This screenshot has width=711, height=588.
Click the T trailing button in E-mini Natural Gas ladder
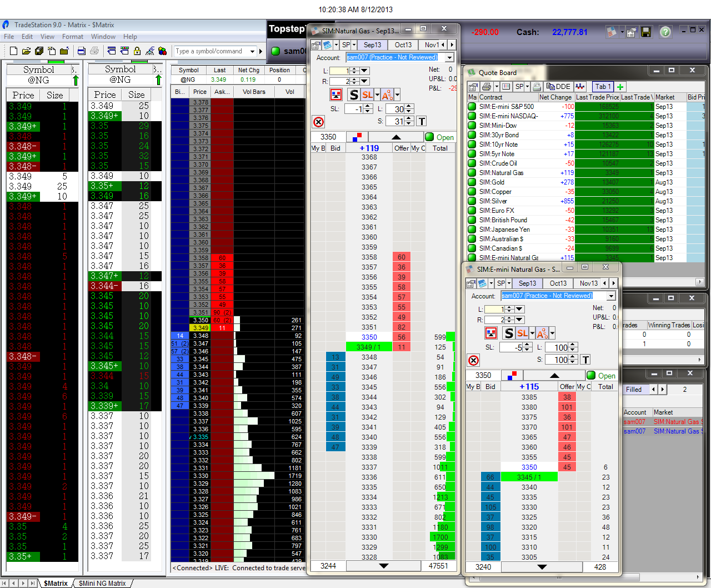(x=585, y=360)
